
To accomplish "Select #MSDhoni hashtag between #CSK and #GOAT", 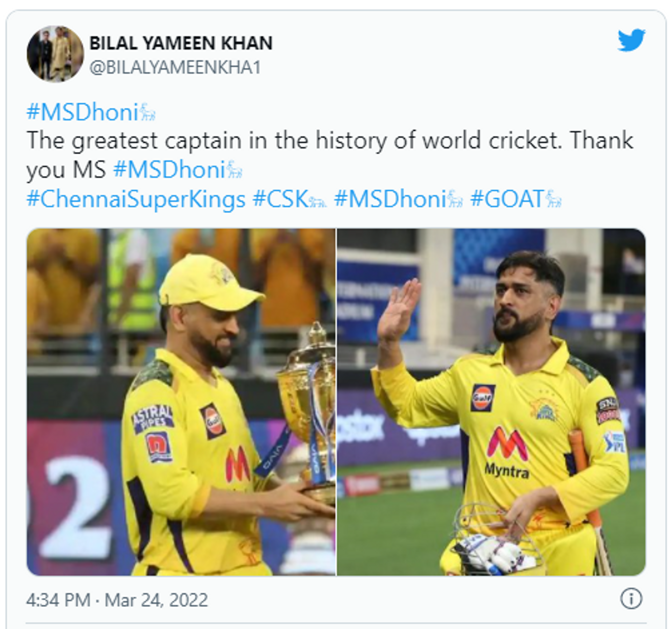I will click(390, 199).
